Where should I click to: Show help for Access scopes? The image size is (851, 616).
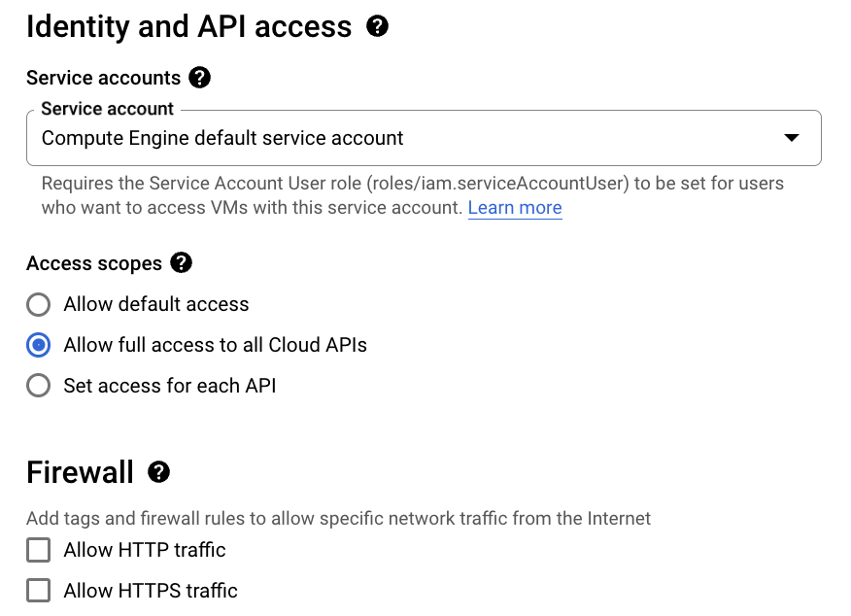point(181,263)
